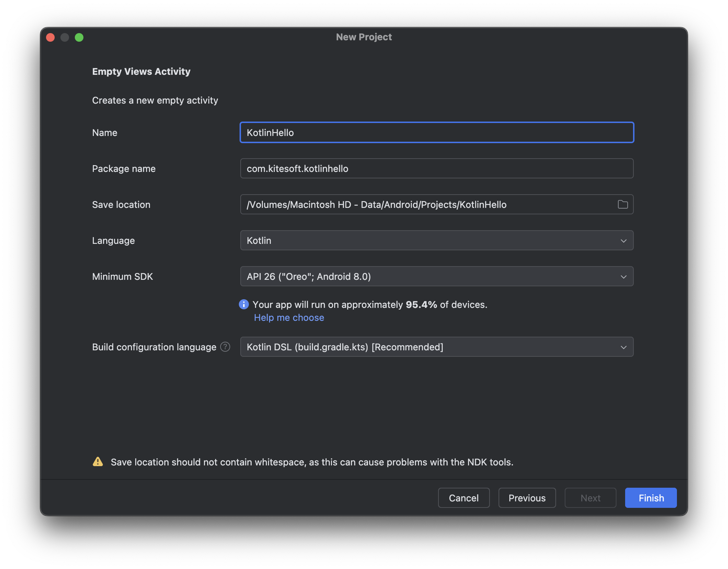Click the chevron arrow on API 26 combo box
The image size is (728, 569).
623,277
